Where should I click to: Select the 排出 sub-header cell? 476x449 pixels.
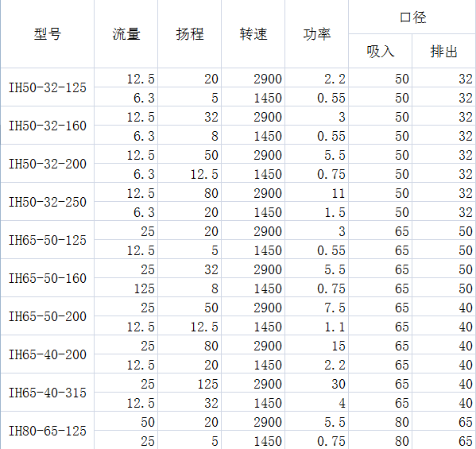click(444, 51)
